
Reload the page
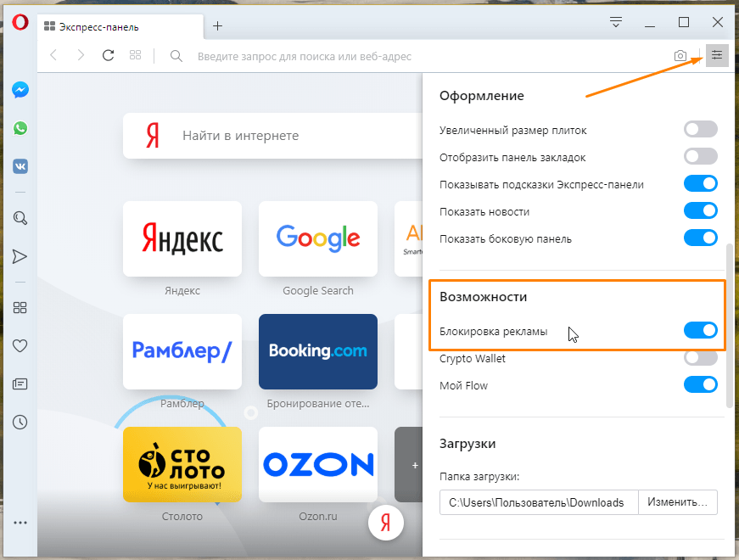(109, 55)
